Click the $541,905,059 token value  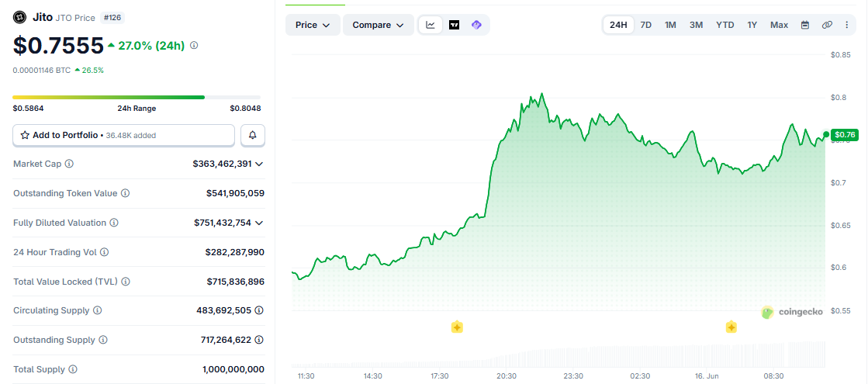pos(235,193)
